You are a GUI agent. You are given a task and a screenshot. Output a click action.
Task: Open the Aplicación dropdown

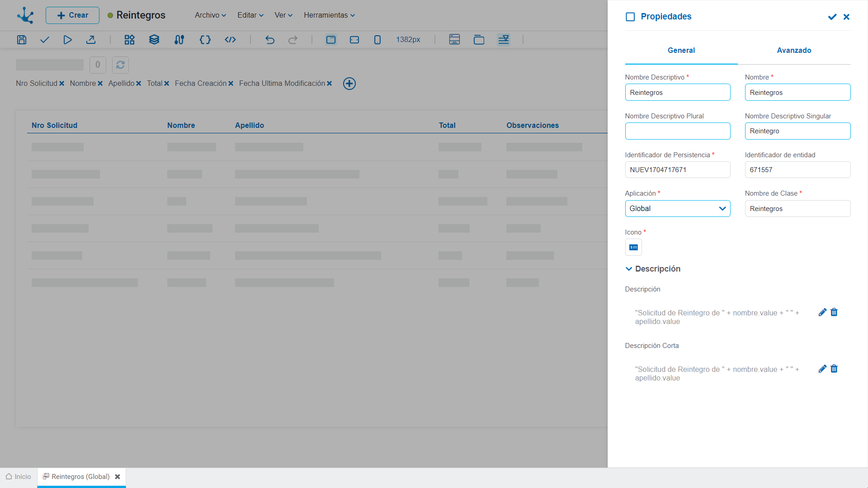pyautogui.click(x=678, y=209)
